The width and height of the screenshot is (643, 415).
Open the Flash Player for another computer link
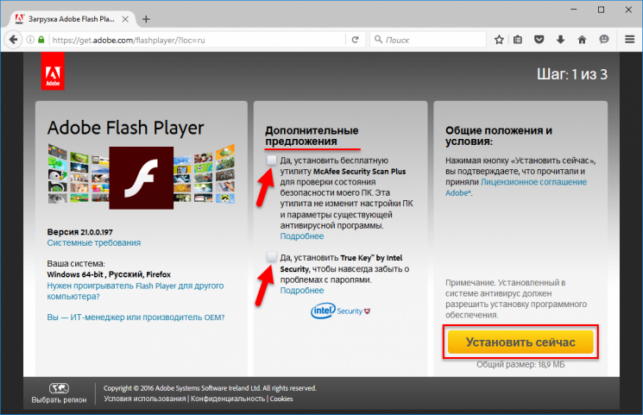click(x=135, y=291)
